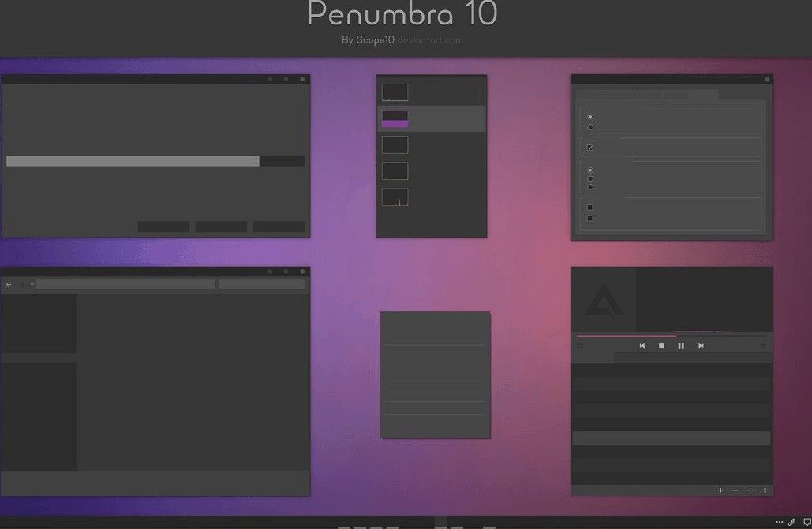Click the rightmost dialog button below progress bar

(x=279, y=227)
